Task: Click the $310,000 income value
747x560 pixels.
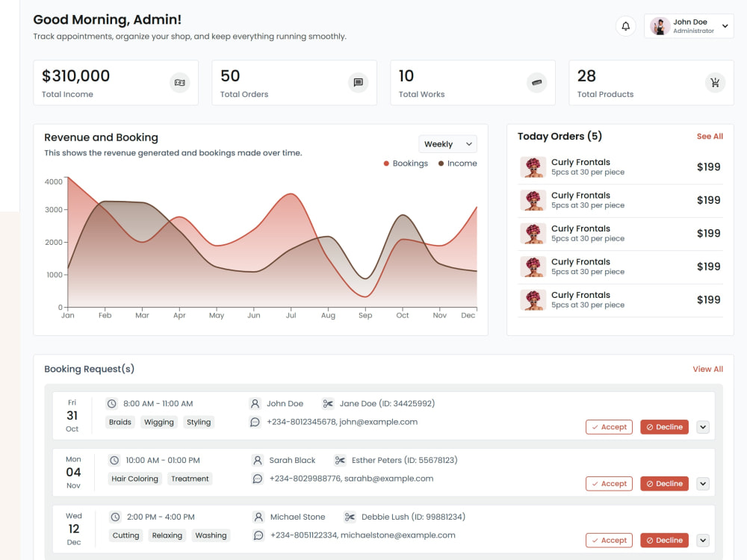Action: (75, 76)
